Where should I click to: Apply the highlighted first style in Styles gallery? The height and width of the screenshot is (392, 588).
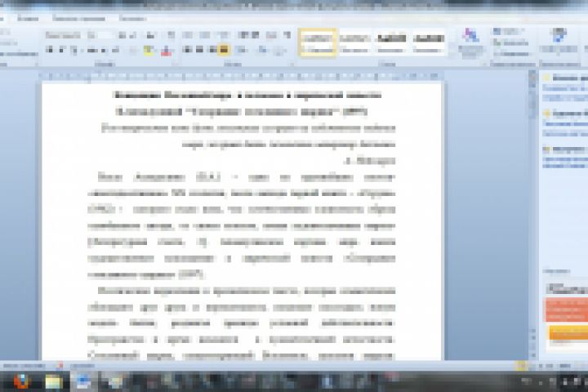coord(318,42)
